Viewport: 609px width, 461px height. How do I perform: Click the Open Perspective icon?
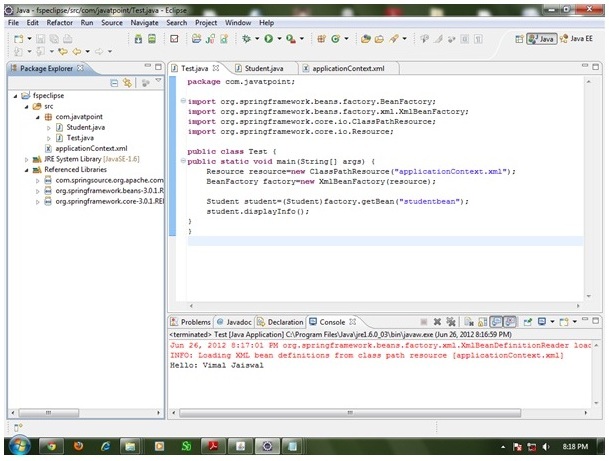click(519, 39)
